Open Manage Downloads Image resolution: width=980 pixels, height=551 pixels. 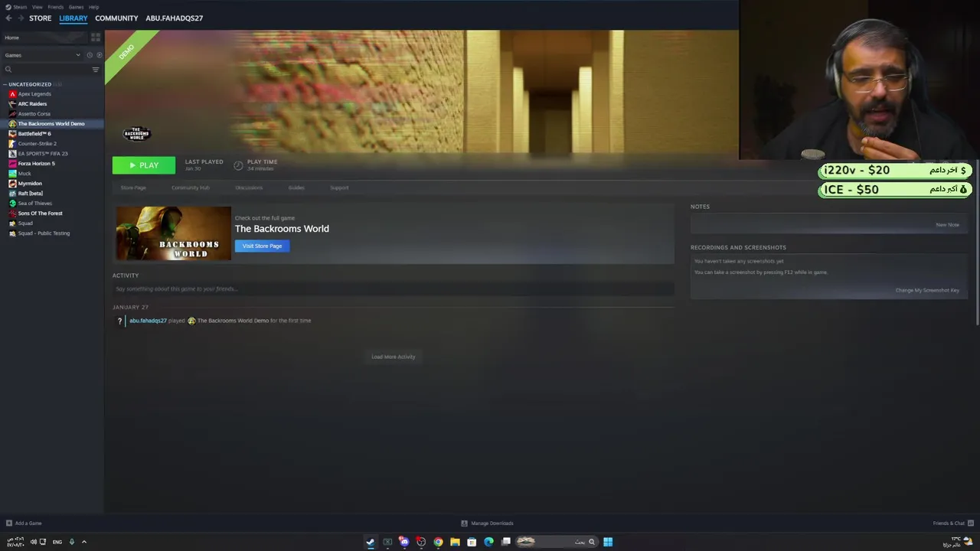pos(487,523)
